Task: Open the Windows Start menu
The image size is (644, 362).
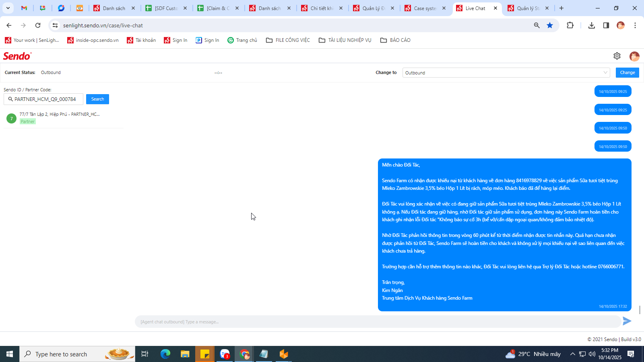Action: click(10, 354)
